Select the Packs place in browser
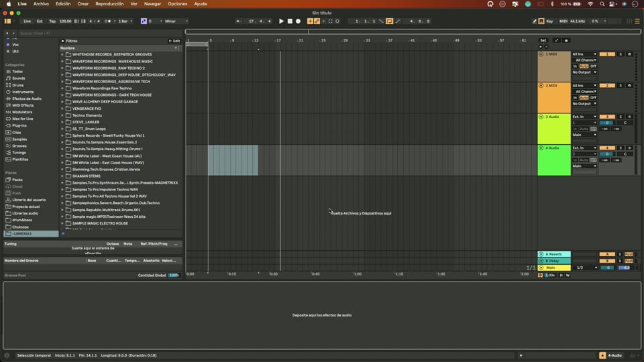The height and width of the screenshot is (362, 644). tap(17, 180)
